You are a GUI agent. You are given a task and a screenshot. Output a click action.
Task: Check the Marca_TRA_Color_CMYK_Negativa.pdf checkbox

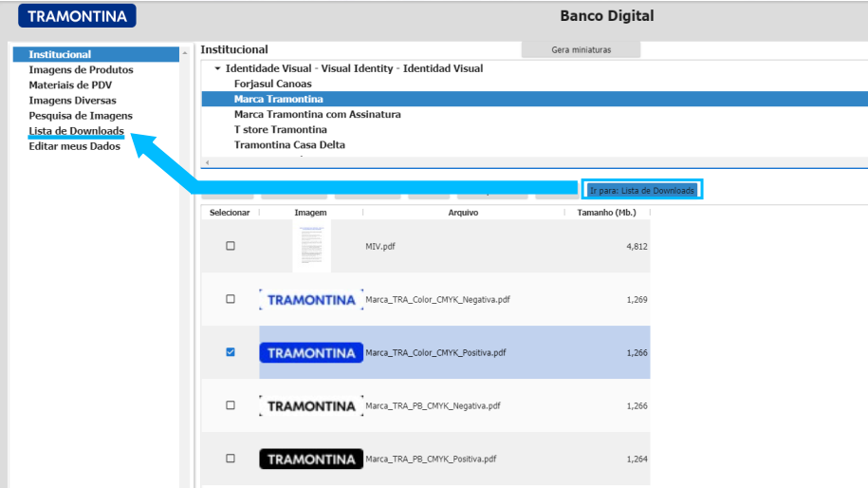coord(231,299)
